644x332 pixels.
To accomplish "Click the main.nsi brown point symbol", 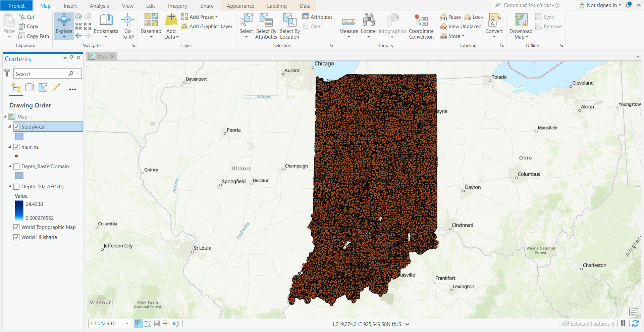I will (16, 156).
